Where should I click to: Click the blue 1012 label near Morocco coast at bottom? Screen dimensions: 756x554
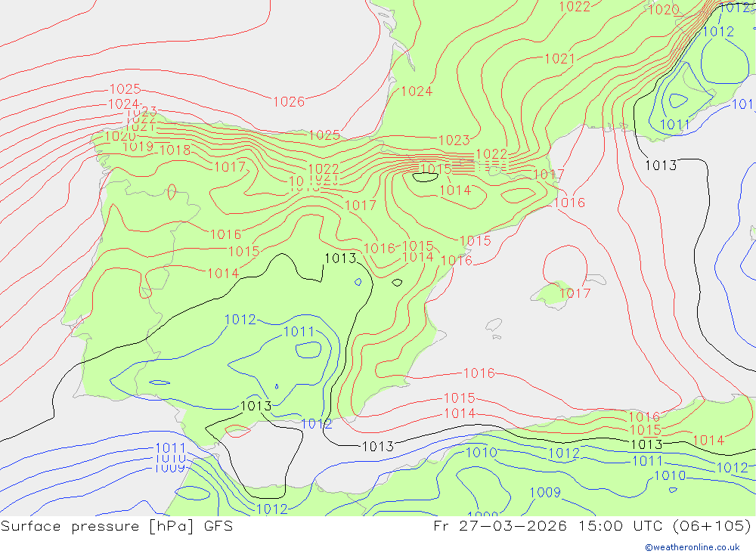272,509
